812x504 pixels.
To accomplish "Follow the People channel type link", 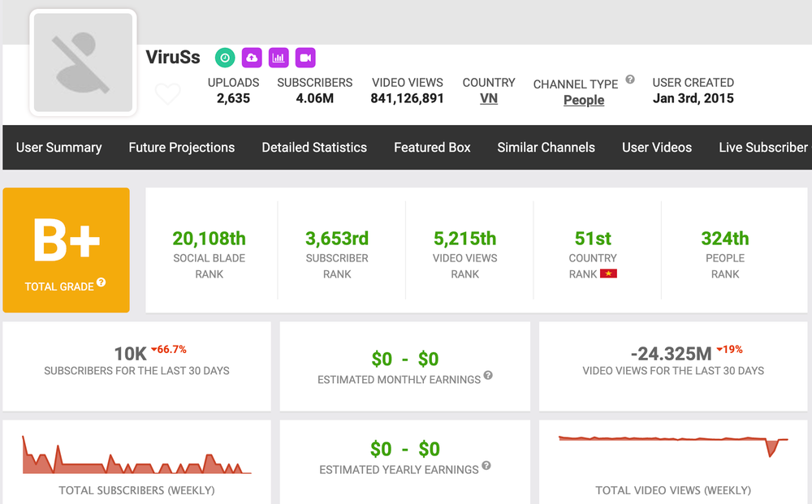I will [x=584, y=100].
